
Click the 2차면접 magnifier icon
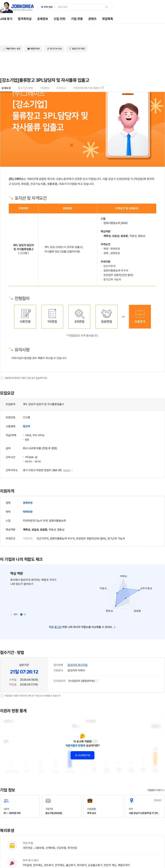point(79,313)
